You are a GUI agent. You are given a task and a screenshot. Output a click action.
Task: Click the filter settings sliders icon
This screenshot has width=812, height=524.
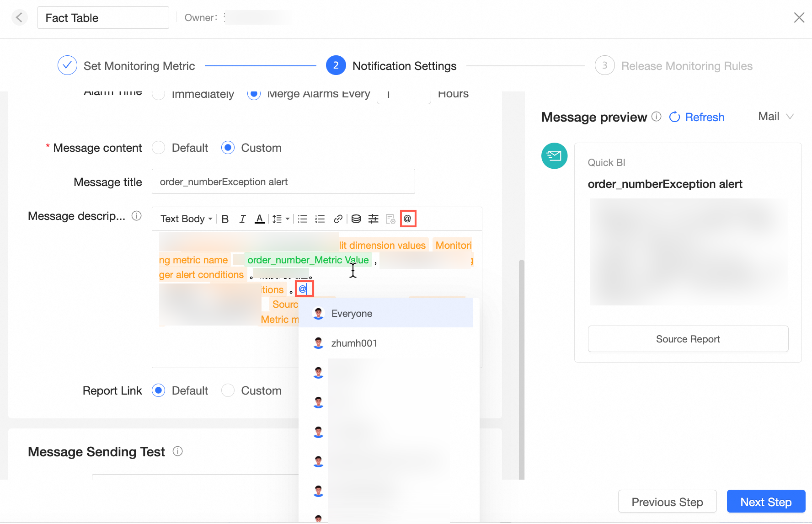point(374,219)
